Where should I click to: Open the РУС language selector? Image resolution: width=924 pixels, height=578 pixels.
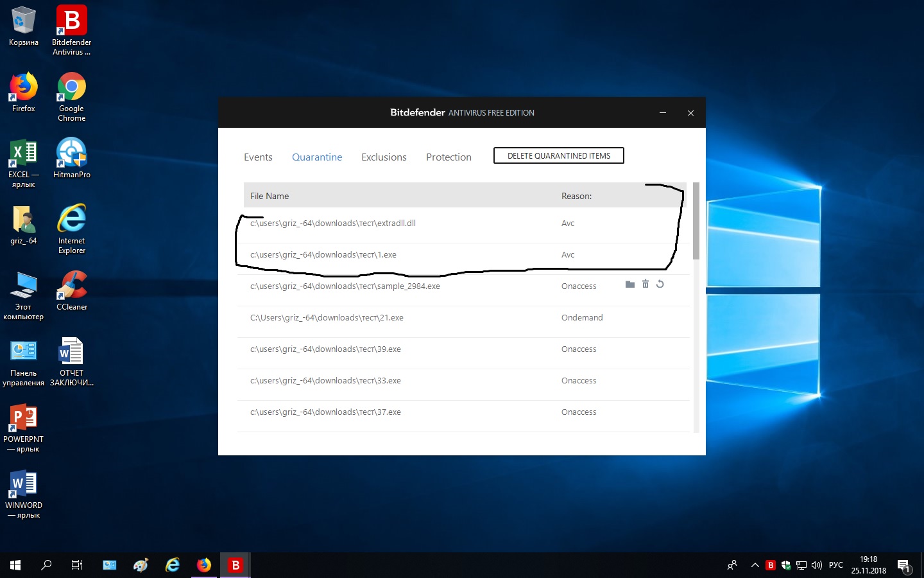[835, 565]
